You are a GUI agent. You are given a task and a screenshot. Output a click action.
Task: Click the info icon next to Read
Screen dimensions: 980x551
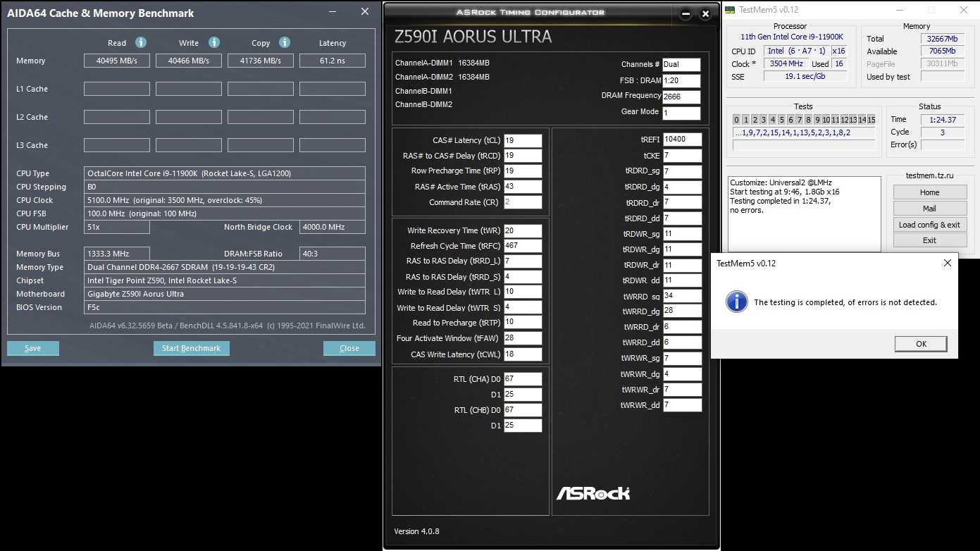coord(141,42)
